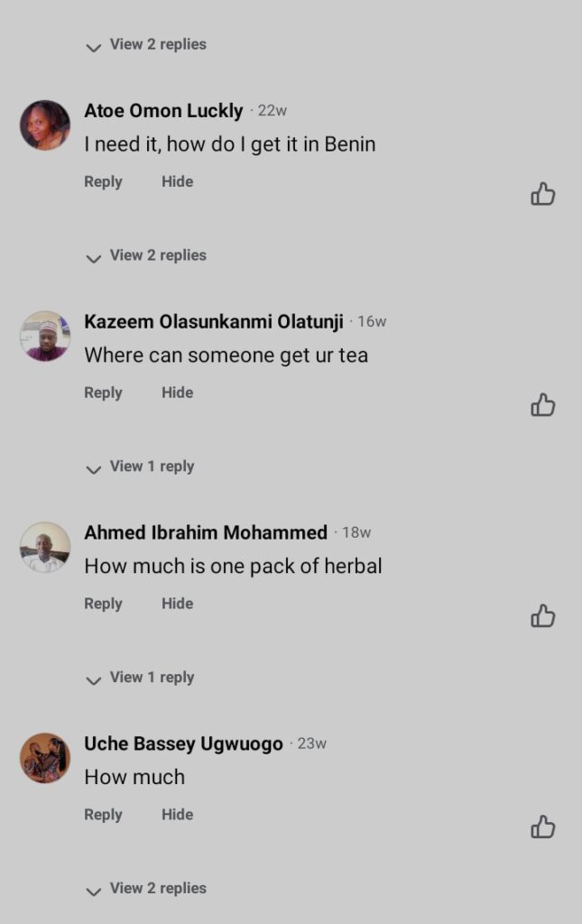Reply to Atoe Omon Luckly's comment
The height and width of the screenshot is (924, 582).
coord(103,181)
